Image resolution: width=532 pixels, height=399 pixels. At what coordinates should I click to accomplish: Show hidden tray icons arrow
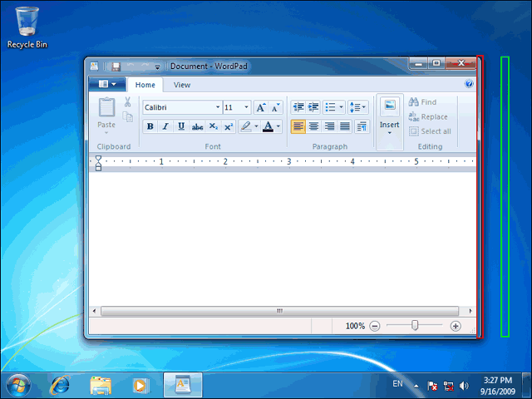click(x=416, y=386)
